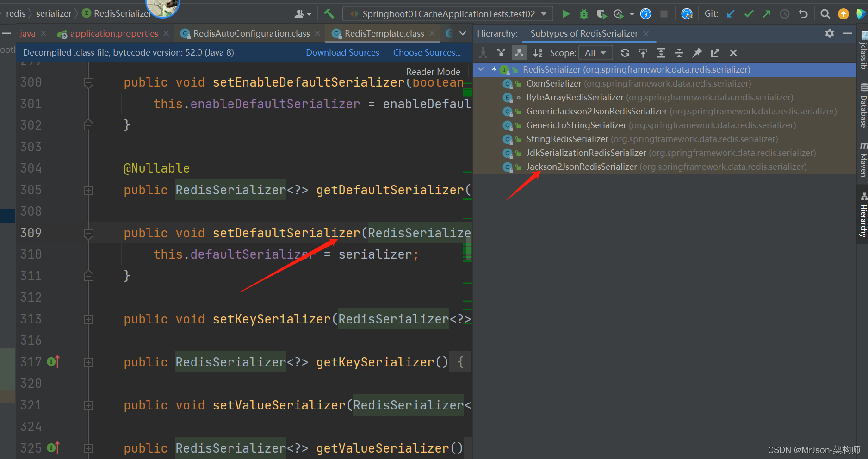Toggle autoscroll to source icon

click(x=643, y=53)
